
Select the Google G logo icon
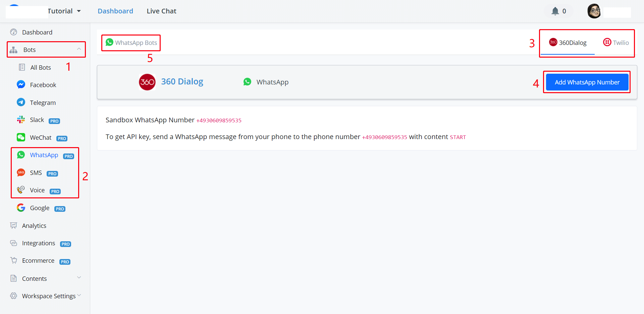point(21,208)
